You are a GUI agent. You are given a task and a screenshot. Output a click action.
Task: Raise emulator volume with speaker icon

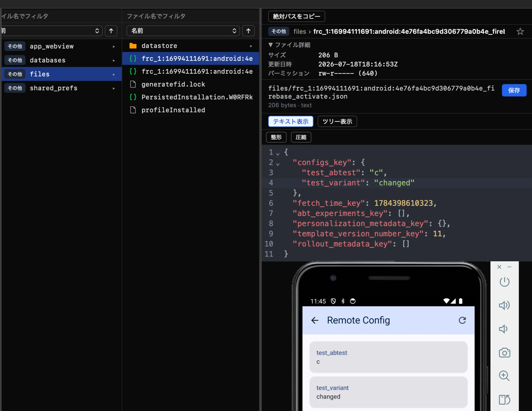pos(504,305)
